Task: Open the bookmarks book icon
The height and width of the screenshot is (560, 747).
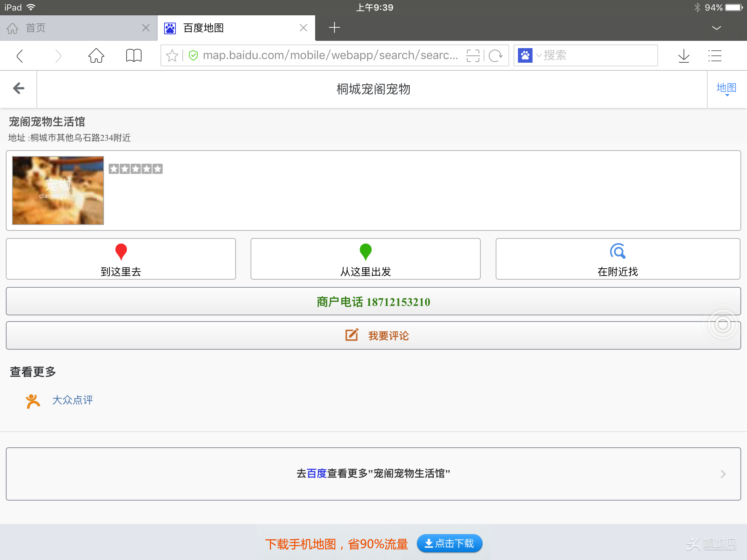Action: [133, 55]
